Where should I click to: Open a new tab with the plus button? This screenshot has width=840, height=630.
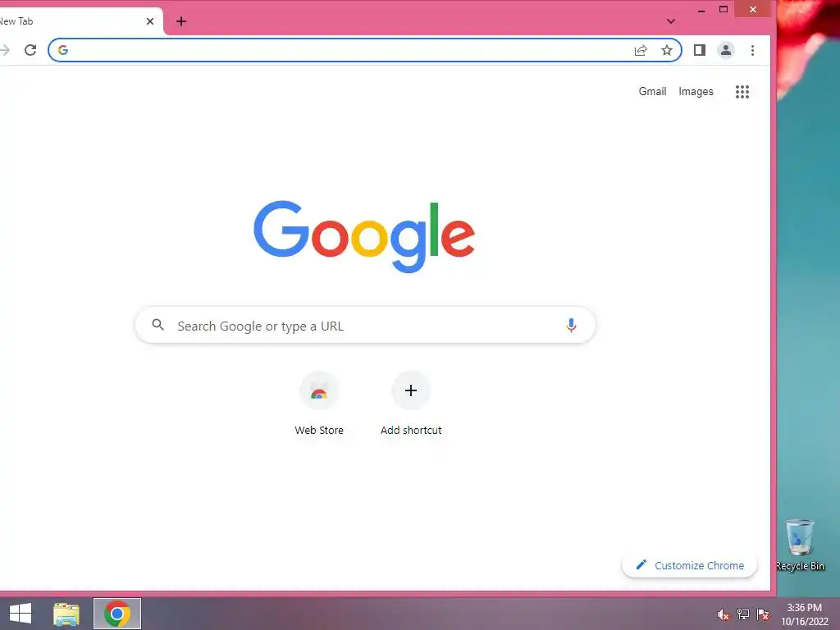[181, 21]
